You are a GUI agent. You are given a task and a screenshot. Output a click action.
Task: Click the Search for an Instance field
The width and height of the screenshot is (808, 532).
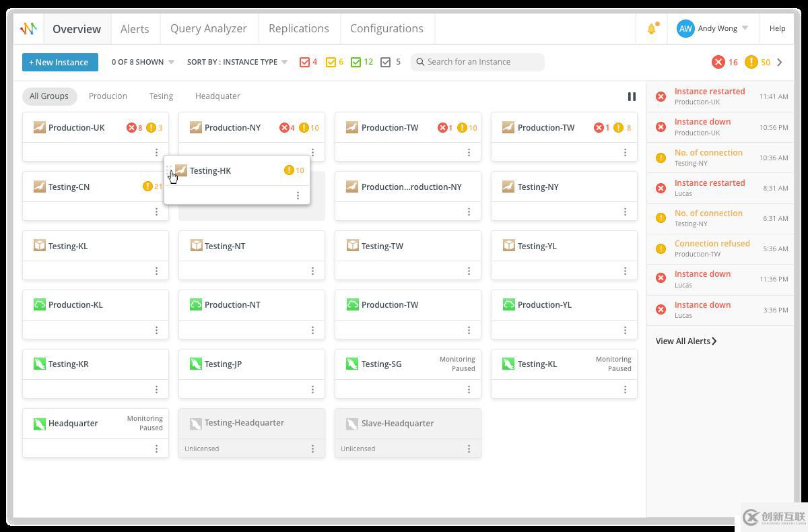click(477, 62)
